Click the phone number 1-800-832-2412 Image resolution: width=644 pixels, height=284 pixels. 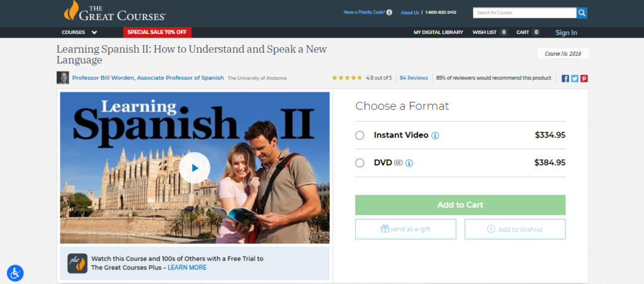coord(441,13)
